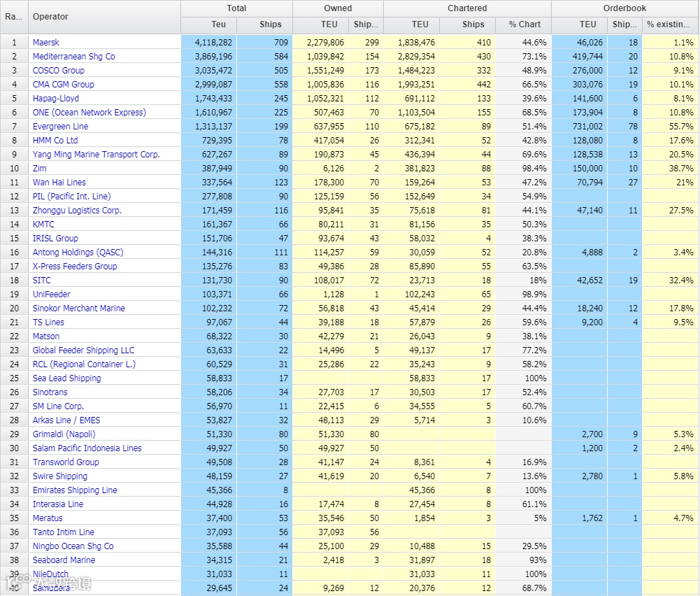Open CMA CGM Group operator page
This screenshot has width=700, height=596.
pos(64,85)
